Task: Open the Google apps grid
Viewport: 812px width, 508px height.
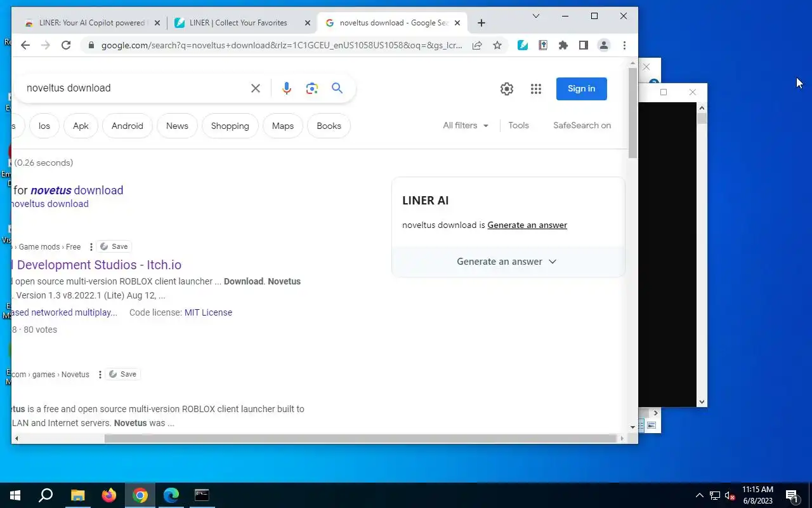Action: 536,89
